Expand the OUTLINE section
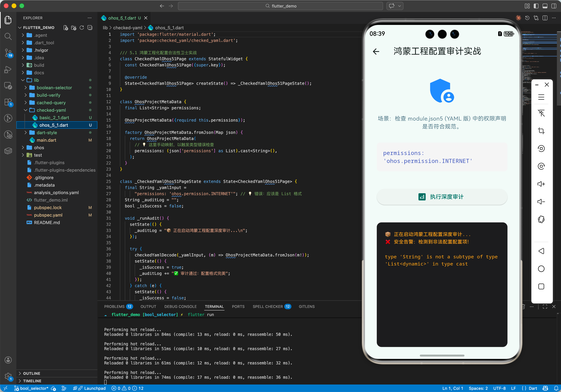Image resolution: width=561 pixels, height=392 pixels. (32, 373)
